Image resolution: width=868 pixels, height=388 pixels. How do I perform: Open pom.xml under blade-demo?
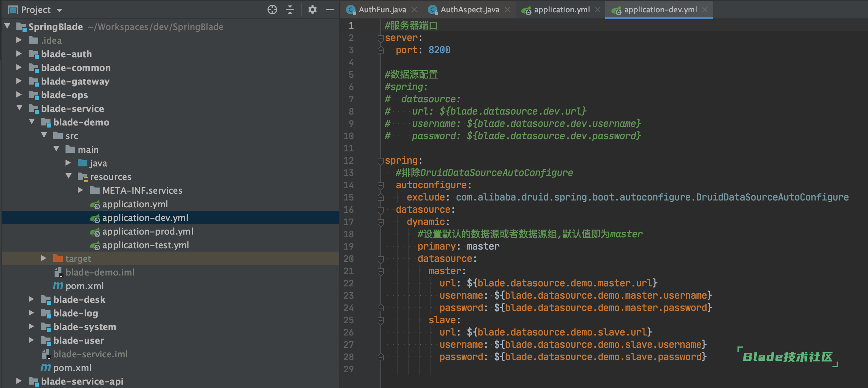point(84,286)
